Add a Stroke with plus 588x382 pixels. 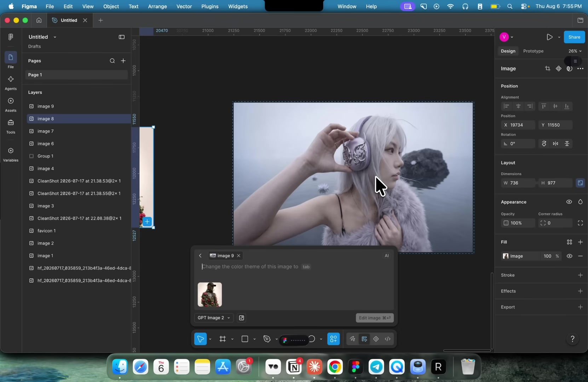(580, 275)
